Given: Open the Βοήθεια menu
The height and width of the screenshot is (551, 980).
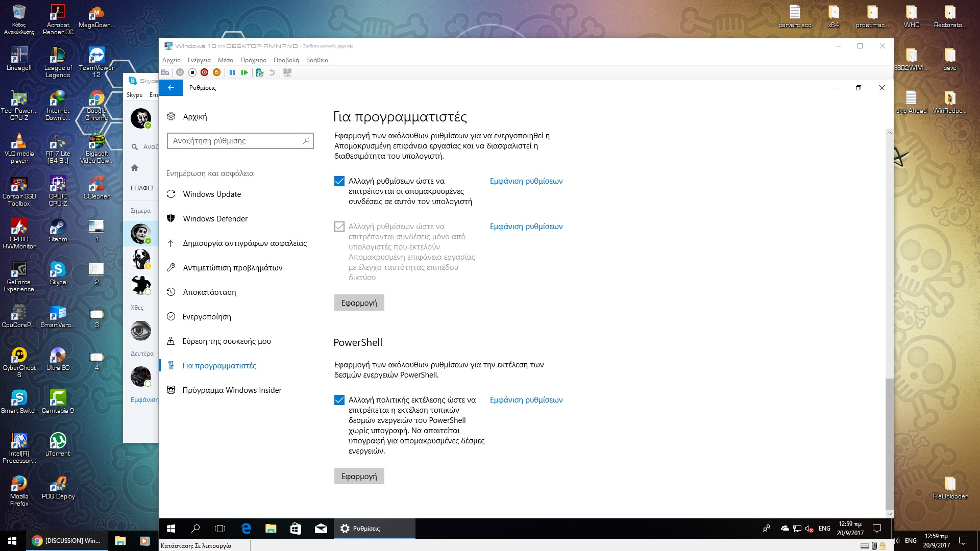Looking at the screenshot, I should 317,60.
